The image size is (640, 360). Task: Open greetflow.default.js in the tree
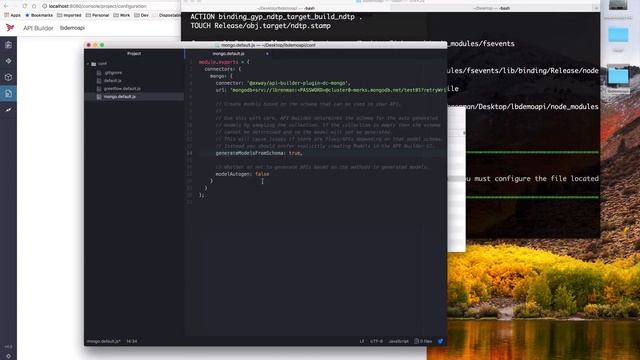[x=122, y=89]
